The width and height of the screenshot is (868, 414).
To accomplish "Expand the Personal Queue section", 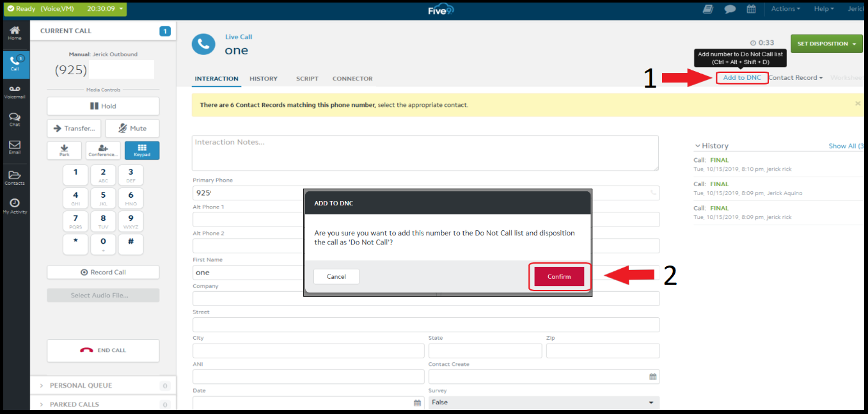I will [x=81, y=385].
